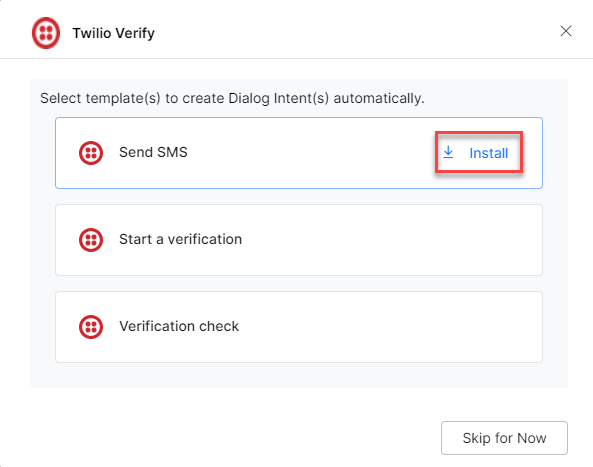The image size is (593, 467).
Task: Close the Twilio Verify dialog
Action: (x=566, y=31)
